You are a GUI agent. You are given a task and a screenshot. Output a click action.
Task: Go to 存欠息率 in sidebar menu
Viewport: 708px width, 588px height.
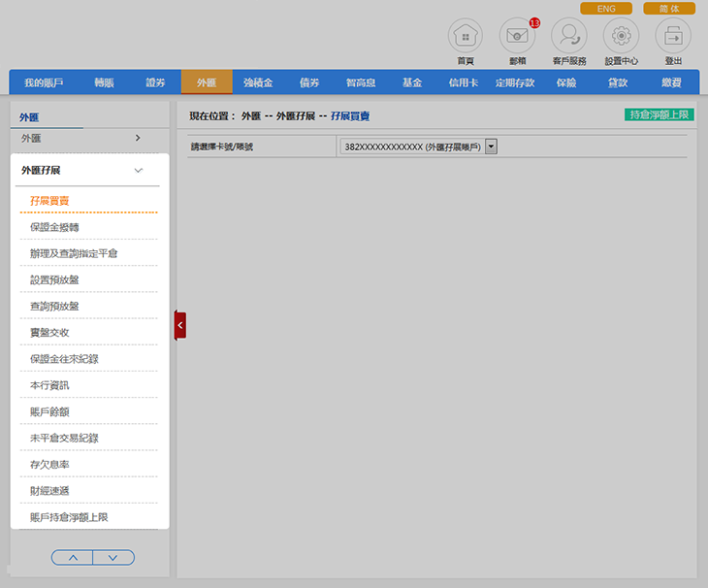[x=49, y=465]
